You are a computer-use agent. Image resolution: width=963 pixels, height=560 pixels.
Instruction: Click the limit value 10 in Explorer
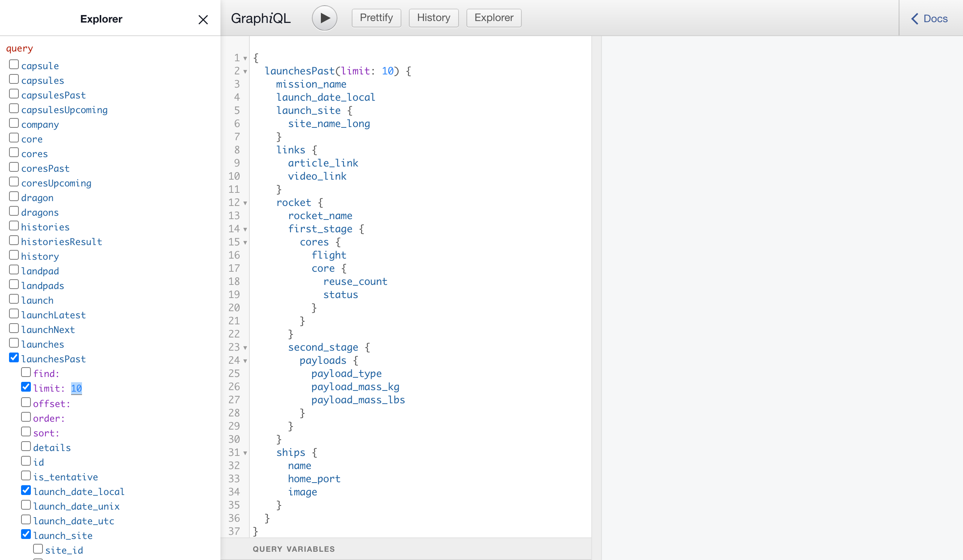76,388
